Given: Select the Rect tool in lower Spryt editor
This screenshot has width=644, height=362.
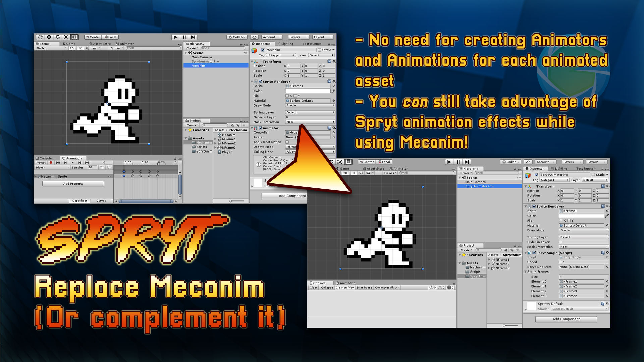Looking at the screenshot, I should 349,162.
